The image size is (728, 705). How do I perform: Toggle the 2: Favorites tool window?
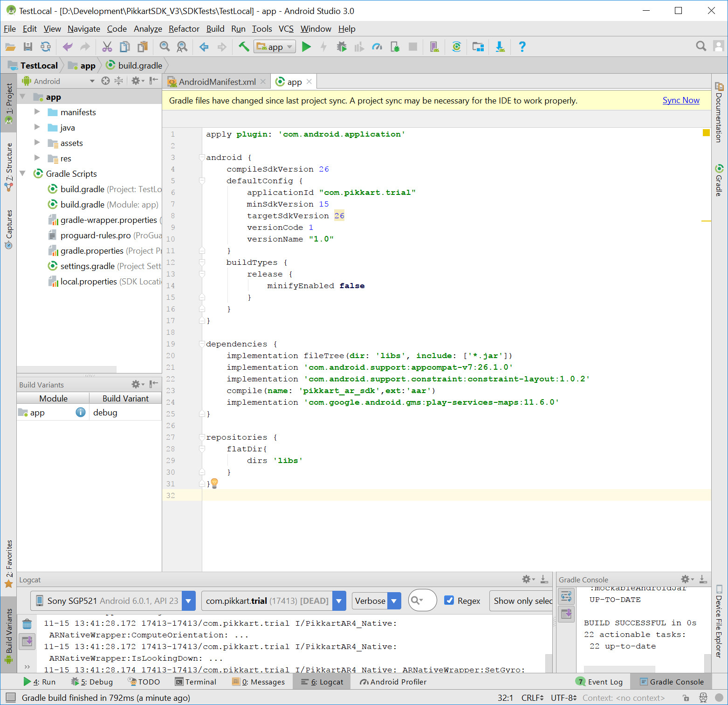click(8, 564)
